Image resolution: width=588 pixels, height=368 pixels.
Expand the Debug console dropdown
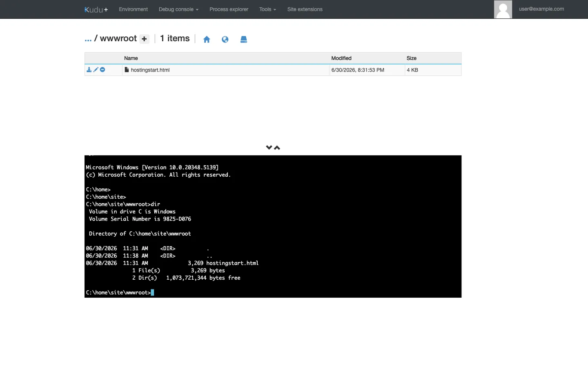(x=178, y=9)
